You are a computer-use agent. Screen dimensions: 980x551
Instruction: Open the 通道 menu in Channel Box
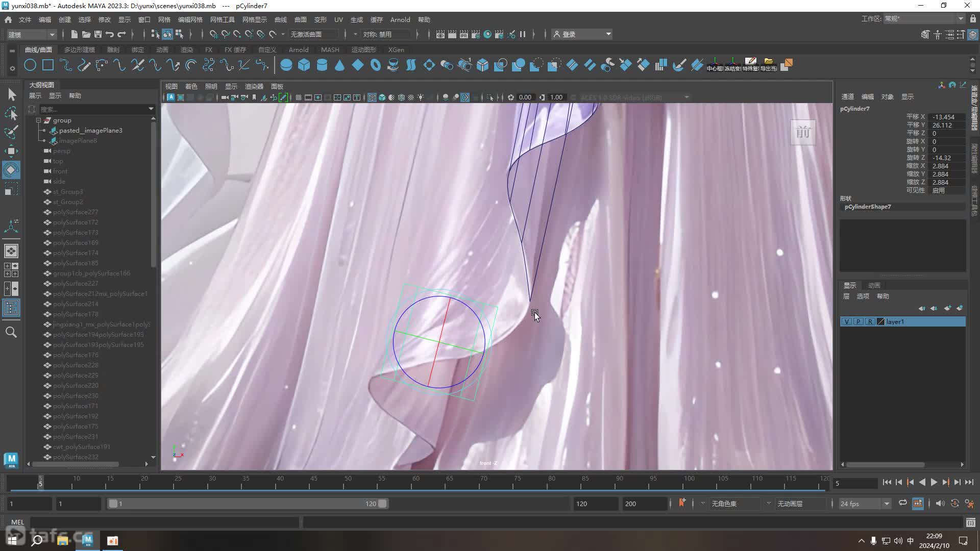[x=848, y=96]
